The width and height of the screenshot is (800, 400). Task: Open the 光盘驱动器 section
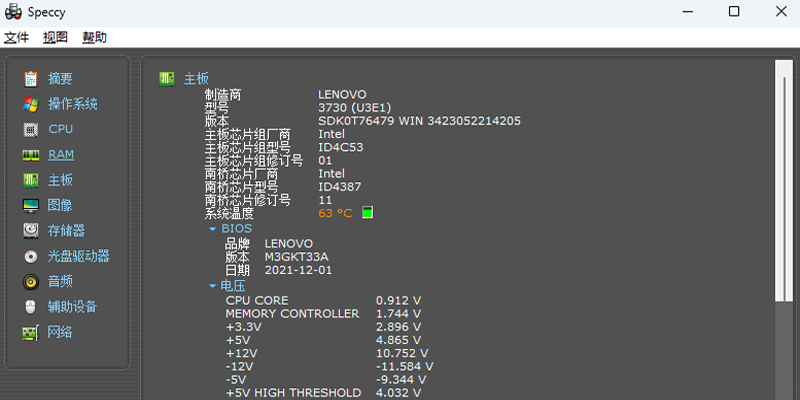click(x=79, y=256)
